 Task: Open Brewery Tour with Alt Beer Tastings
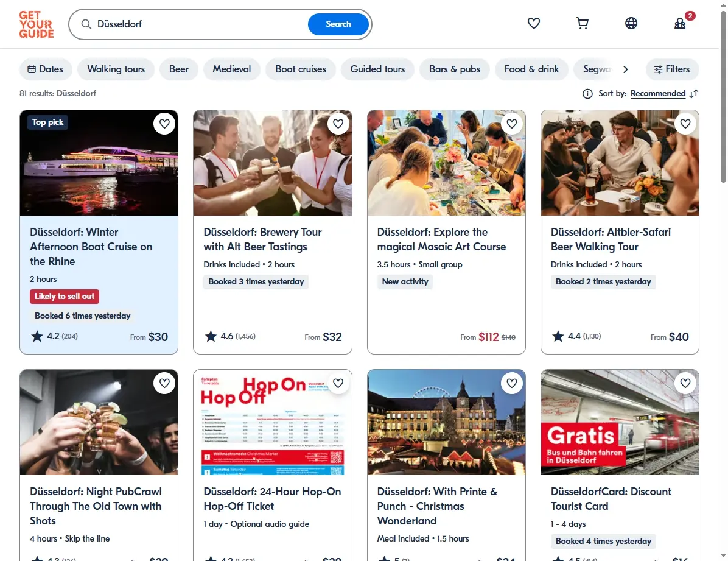(262, 239)
